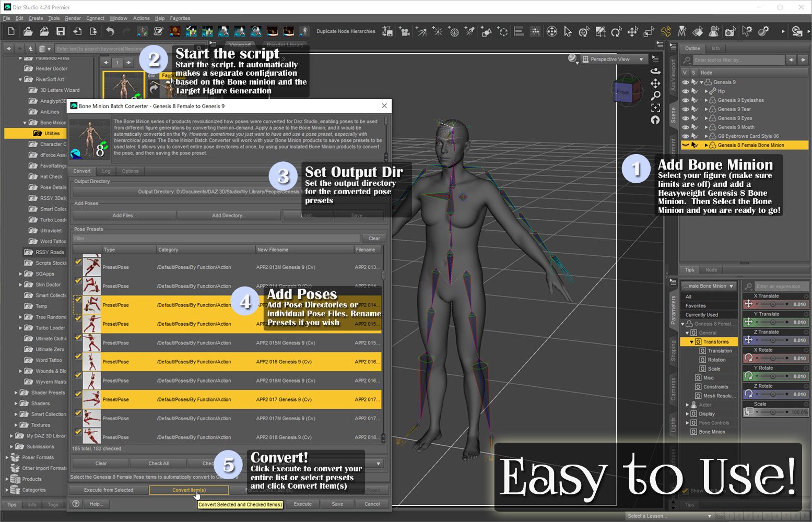Select the highlighted Joint Editor bone tool
The width and height of the screenshot is (812, 522).
pos(665,32)
